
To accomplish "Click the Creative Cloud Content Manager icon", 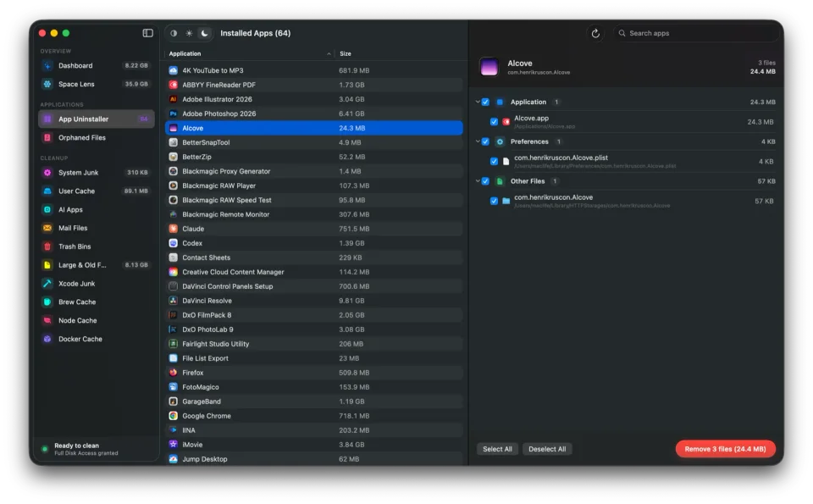I will point(173,272).
